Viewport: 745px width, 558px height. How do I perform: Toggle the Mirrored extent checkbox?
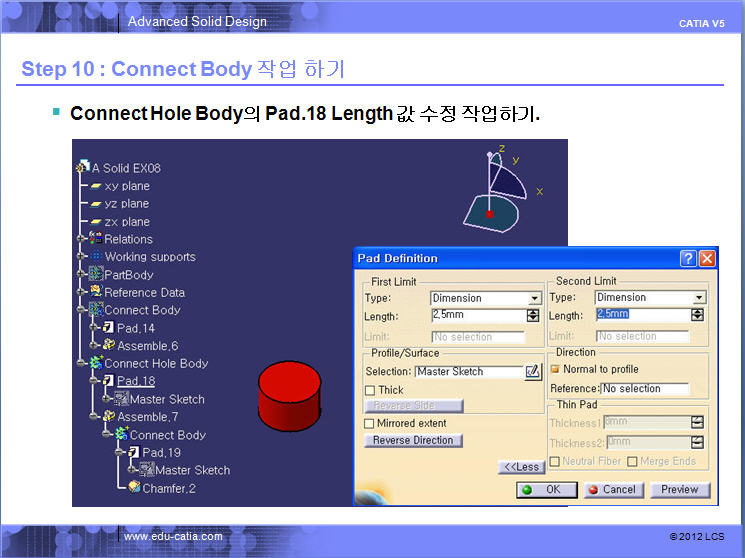(370, 424)
